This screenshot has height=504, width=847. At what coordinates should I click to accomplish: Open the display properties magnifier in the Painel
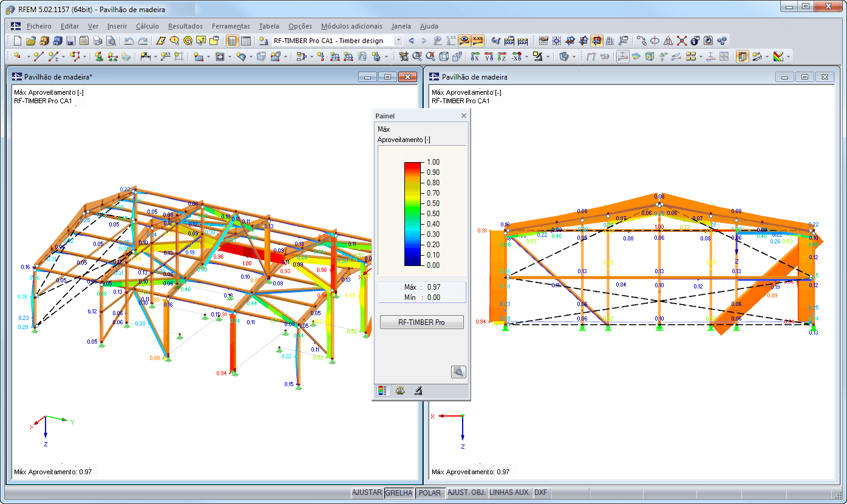(x=458, y=372)
